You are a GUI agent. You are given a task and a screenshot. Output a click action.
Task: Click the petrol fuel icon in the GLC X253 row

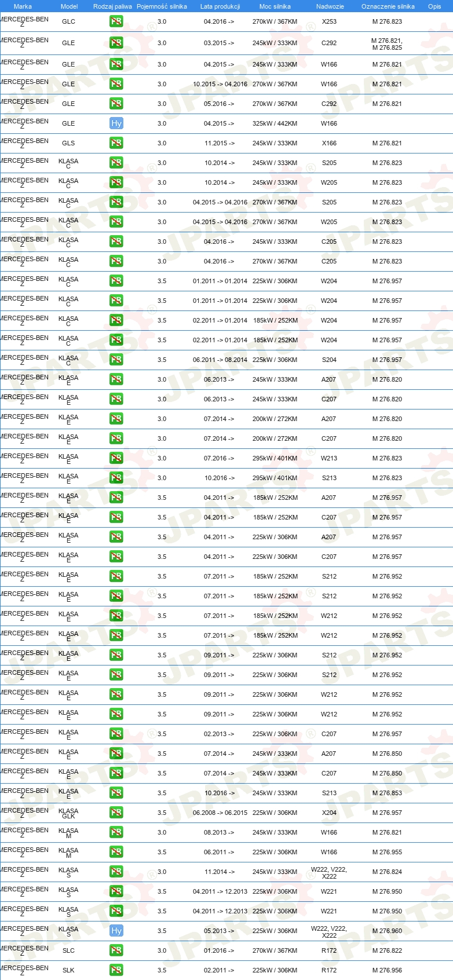point(116,21)
